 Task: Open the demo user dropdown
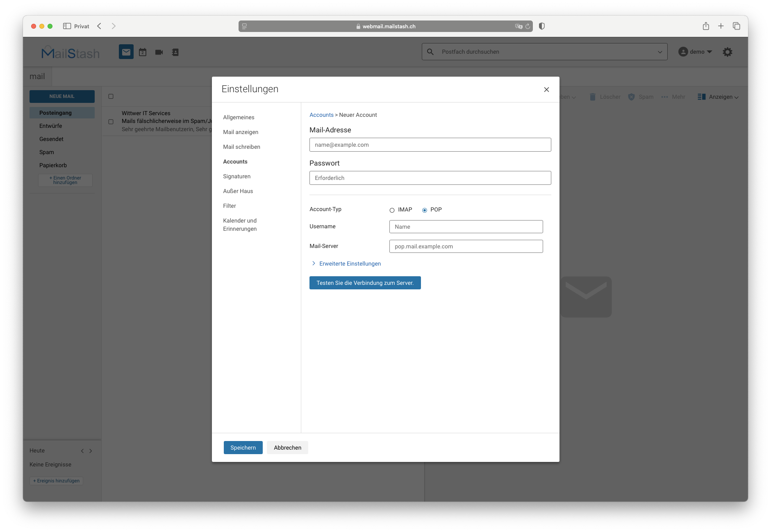point(710,52)
